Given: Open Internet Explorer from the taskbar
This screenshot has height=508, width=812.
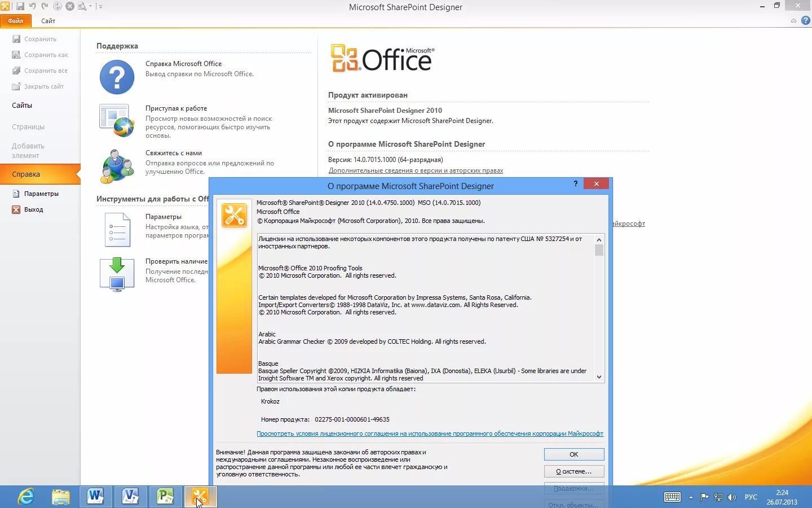Looking at the screenshot, I should [x=25, y=497].
